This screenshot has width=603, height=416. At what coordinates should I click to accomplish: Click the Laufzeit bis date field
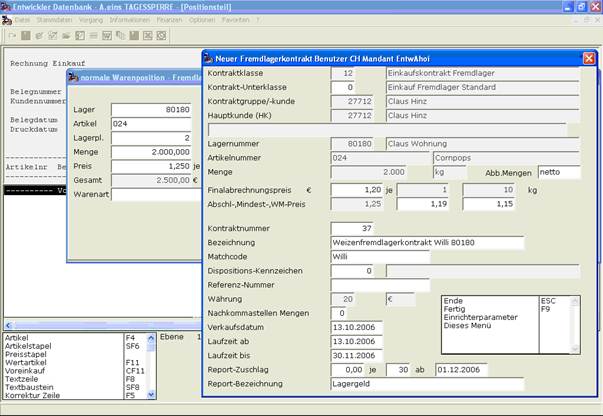356,355
